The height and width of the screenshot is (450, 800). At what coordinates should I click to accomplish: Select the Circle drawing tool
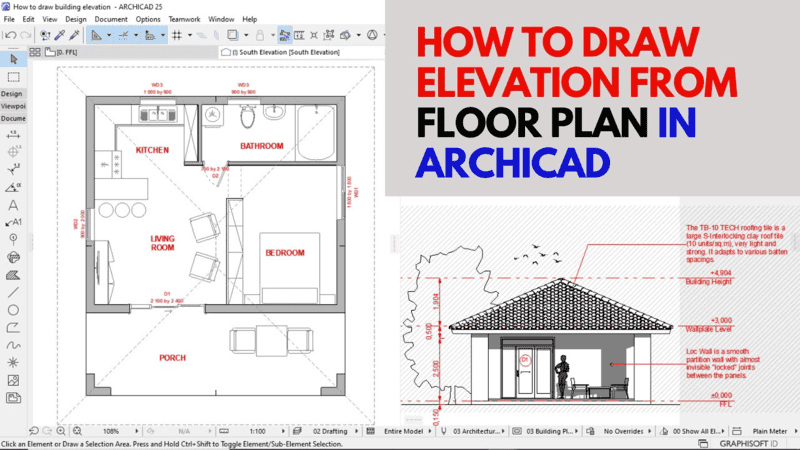pos(13,310)
